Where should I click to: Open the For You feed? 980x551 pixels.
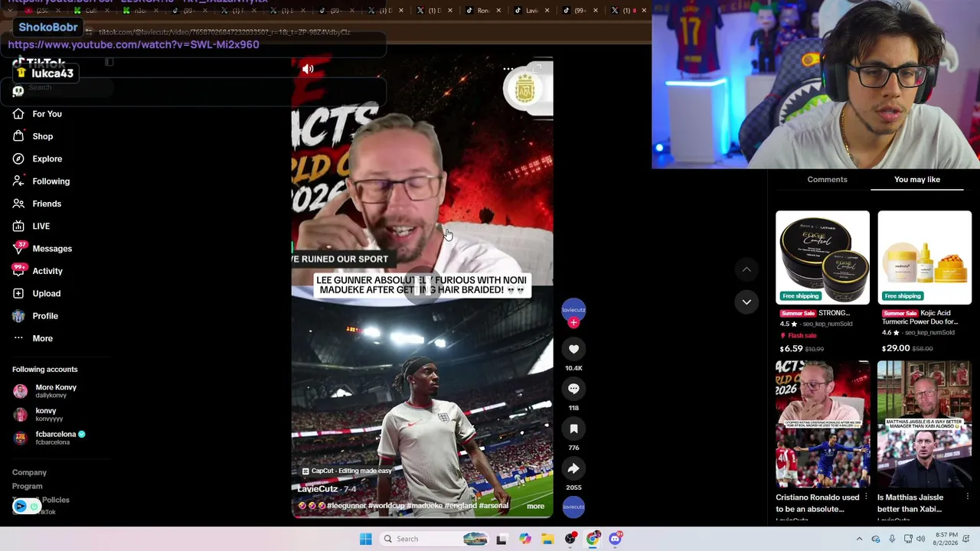click(37, 114)
